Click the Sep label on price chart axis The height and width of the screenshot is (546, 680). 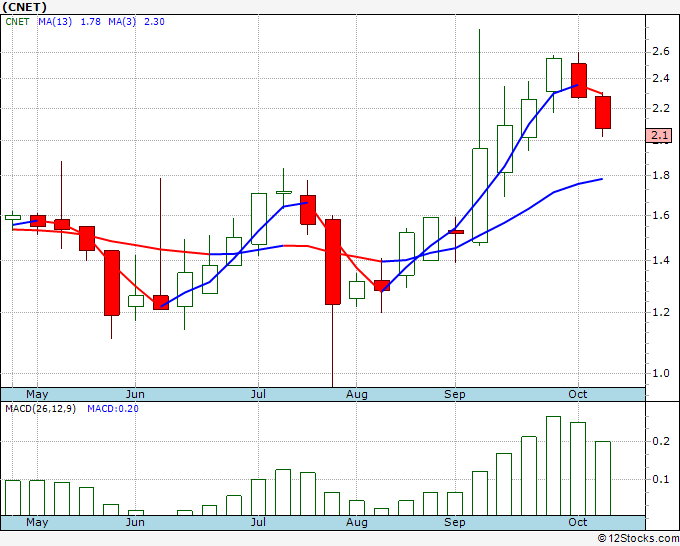click(454, 394)
